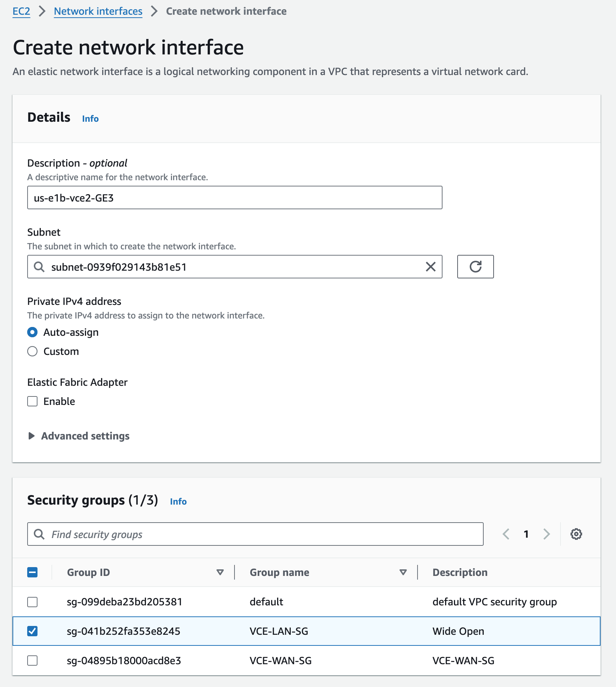Go to next security groups page
This screenshot has width=616, height=687.
(x=547, y=534)
